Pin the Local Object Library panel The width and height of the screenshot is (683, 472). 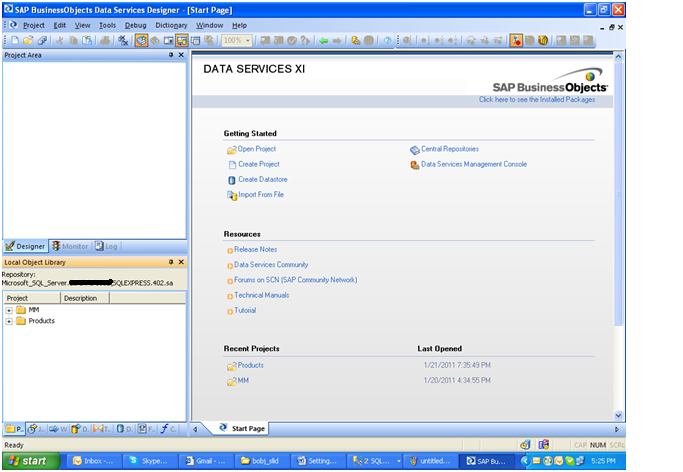coord(171,262)
